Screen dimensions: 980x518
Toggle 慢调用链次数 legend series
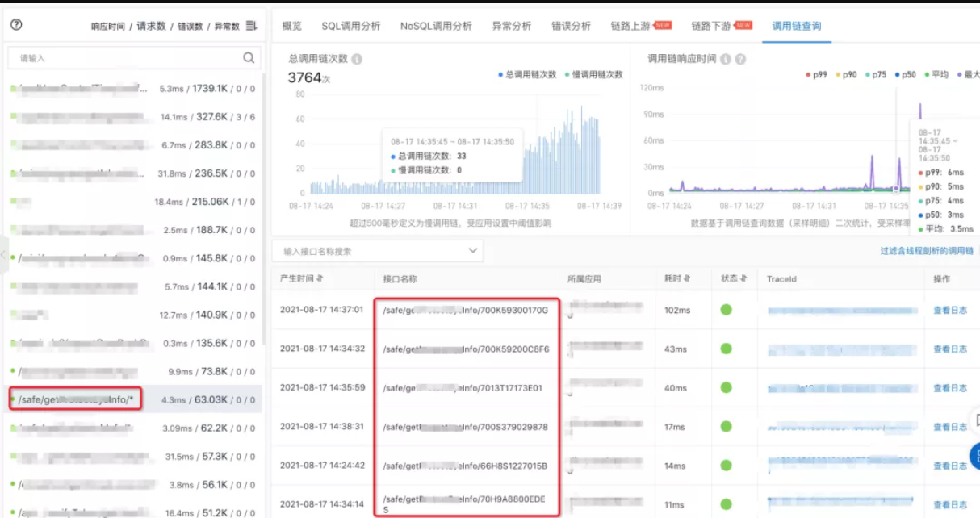coord(593,74)
